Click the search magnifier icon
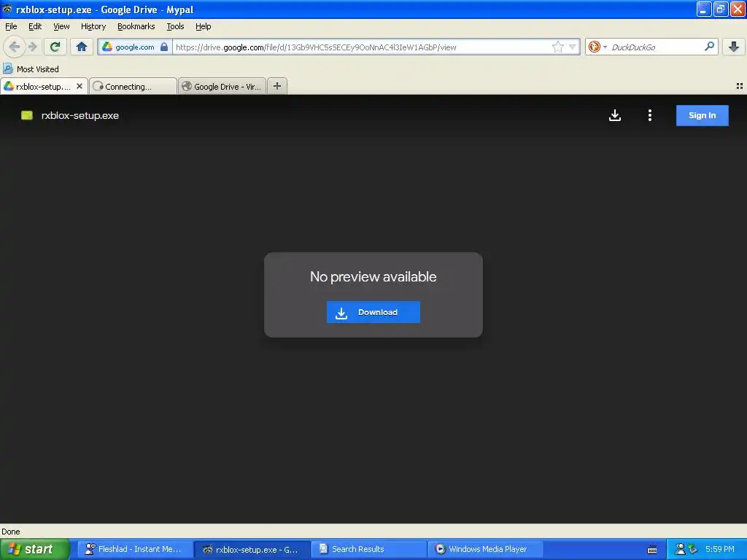The width and height of the screenshot is (747, 560). click(709, 46)
